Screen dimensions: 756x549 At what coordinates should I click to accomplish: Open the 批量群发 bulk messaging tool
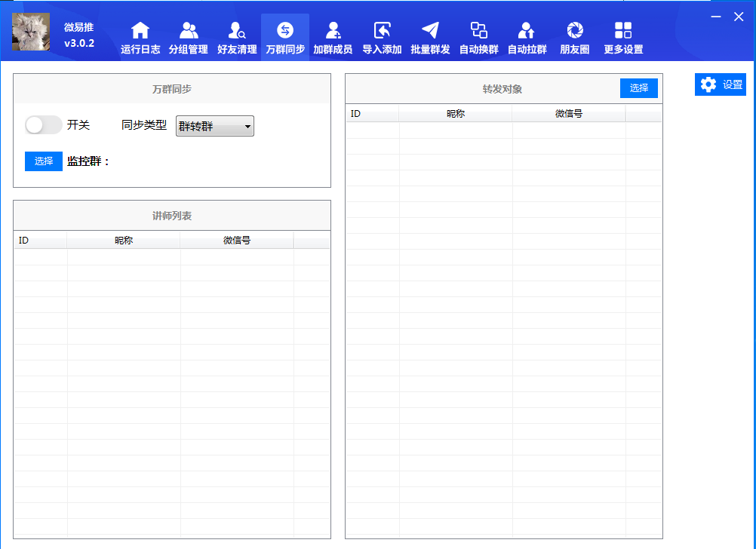click(430, 35)
